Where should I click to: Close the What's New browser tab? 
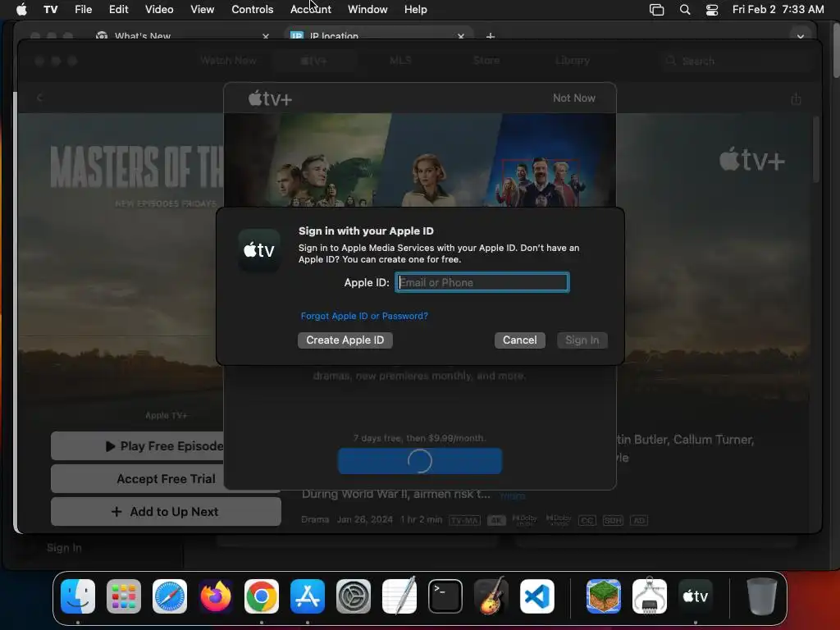click(x=266, y=36)
